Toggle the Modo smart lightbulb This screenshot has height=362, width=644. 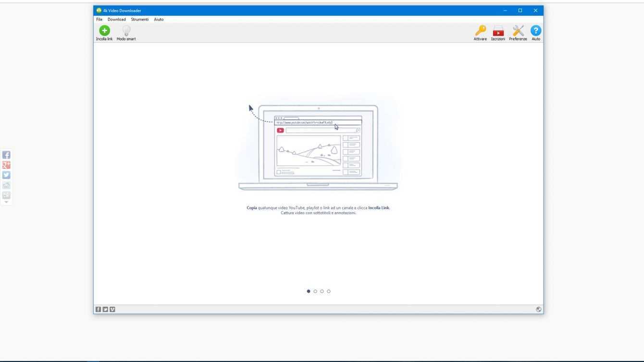tap(126, 33)
